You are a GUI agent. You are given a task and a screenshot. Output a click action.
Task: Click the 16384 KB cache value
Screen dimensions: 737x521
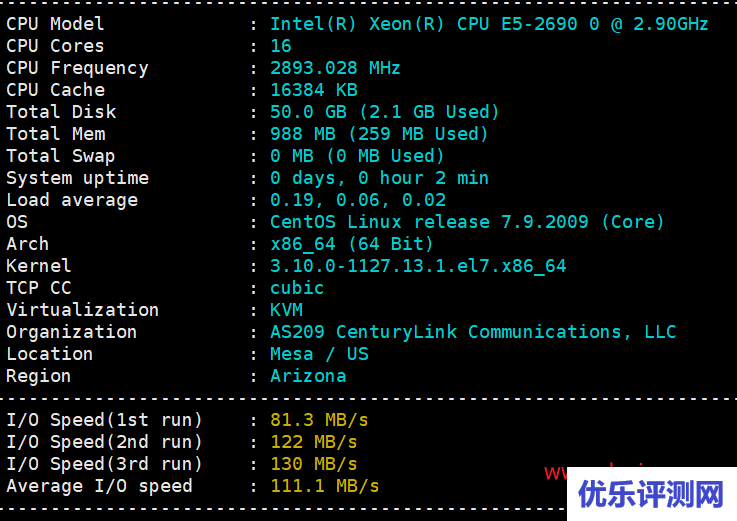[314, 90]
